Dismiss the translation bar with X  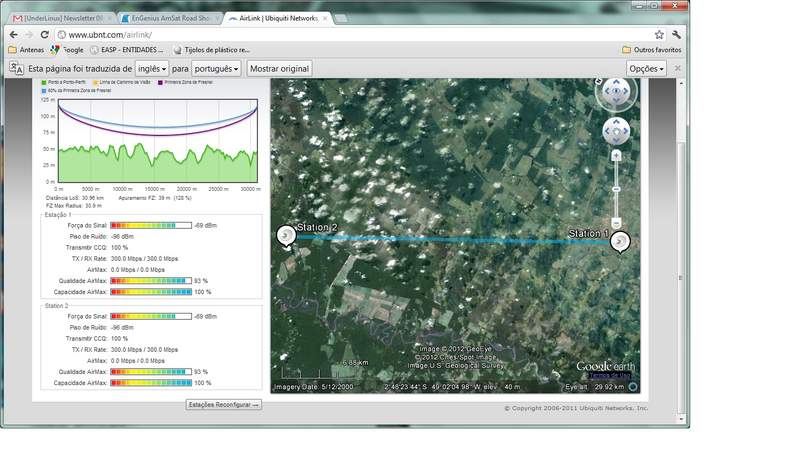click(x=678, y=68)
